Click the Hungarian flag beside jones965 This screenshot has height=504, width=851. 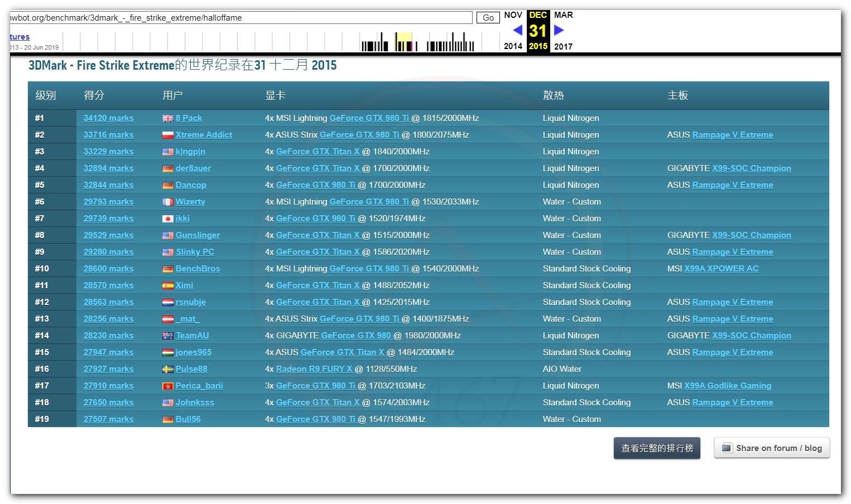[167, 352]
